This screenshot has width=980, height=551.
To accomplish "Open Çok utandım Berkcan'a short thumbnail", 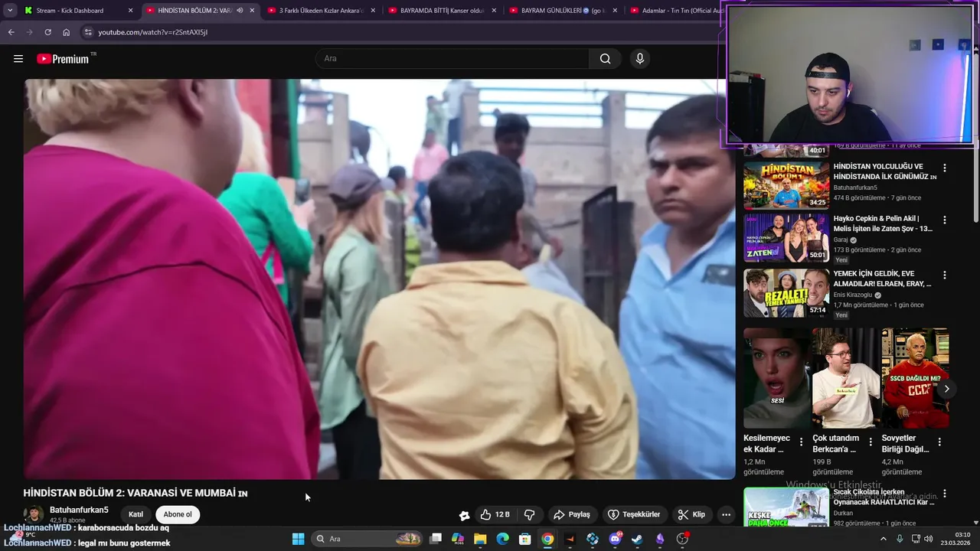I will pos(846,378).
